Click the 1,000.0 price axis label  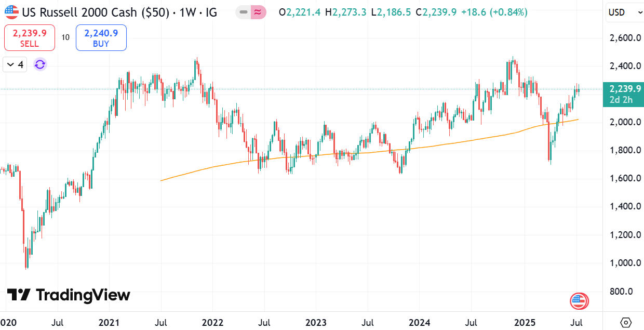(625, 262)
